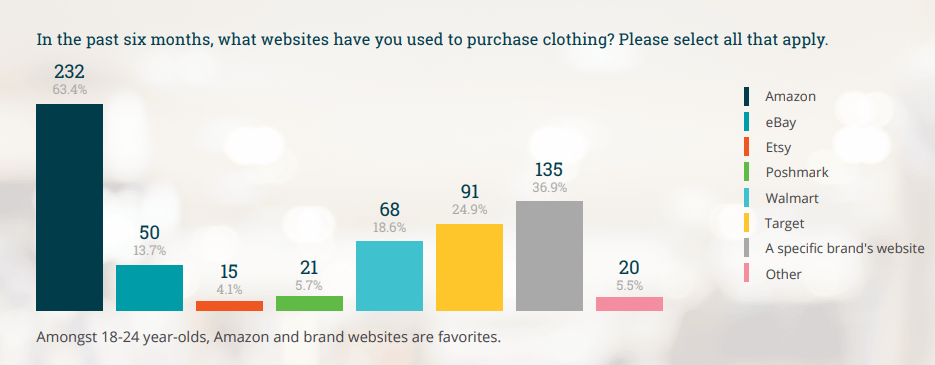Click the Etsy legend label
Screen dimensions: 935x365
pyautogui.click(x=779, y=147)
